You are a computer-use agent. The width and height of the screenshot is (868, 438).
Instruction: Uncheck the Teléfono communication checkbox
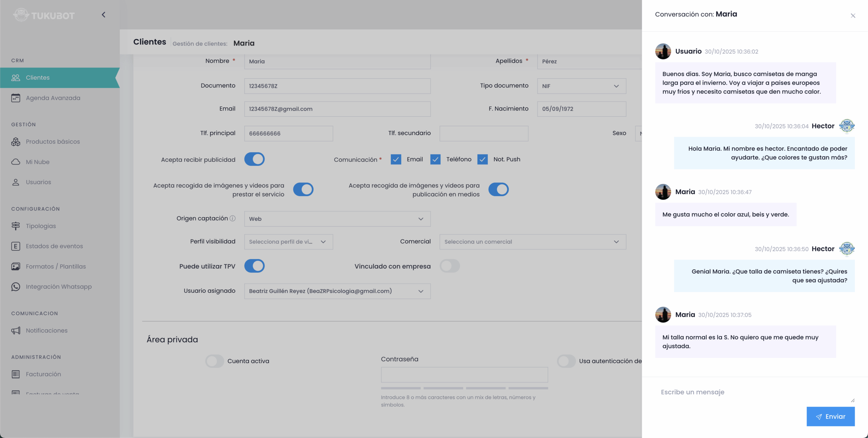coord(435,159)
